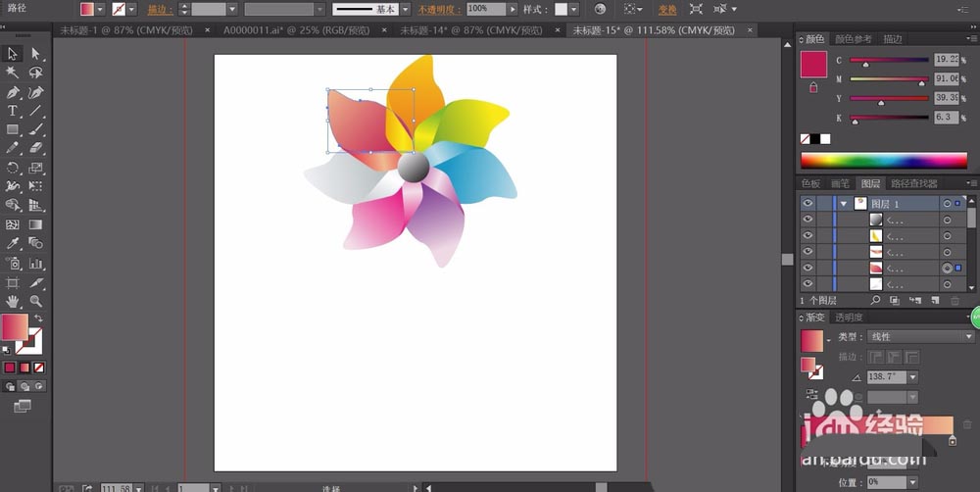The image size is (980, 492).
Task: Open the 画笔 brushes tab
Action: [840, 183]
